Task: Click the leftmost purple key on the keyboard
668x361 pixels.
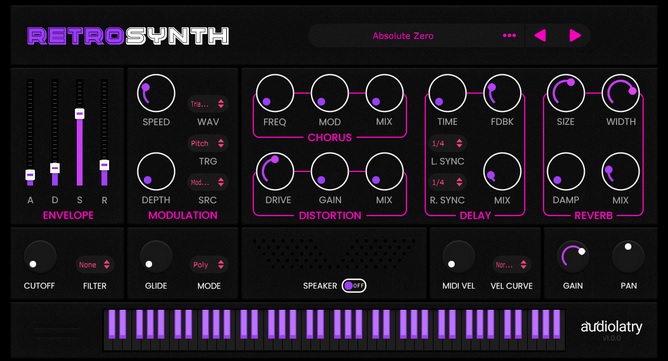Action: (112, 324)
